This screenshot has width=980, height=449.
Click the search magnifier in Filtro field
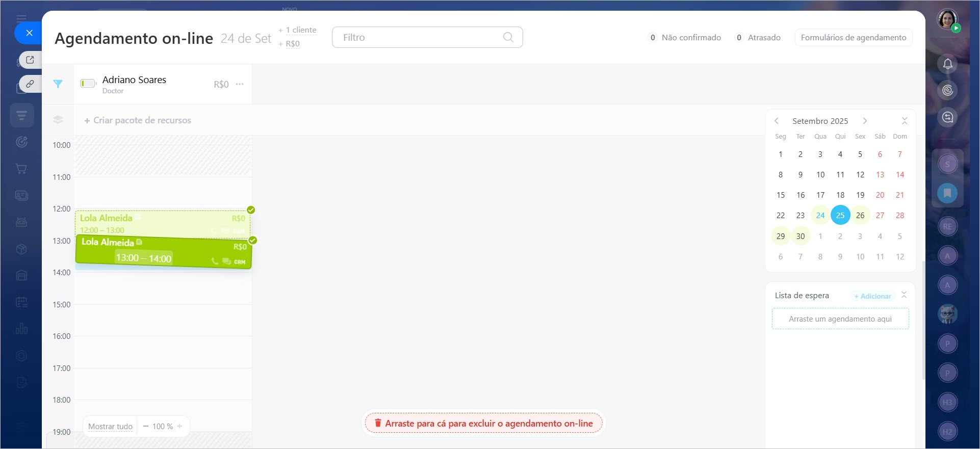pos(508,37)
